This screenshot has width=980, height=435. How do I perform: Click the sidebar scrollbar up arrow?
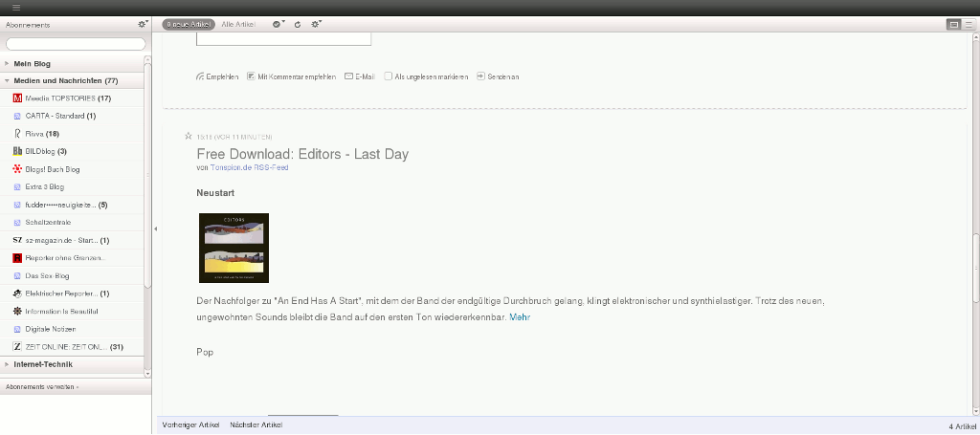coord(147,60)
